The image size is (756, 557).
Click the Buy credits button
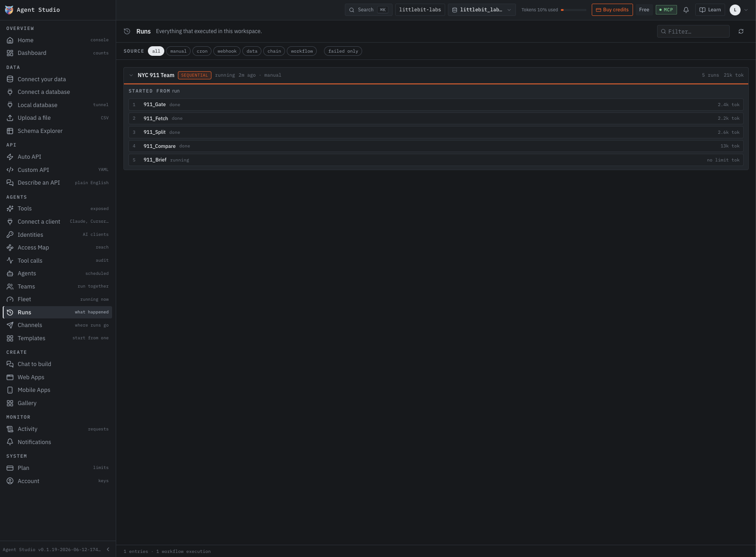[612, 10]
